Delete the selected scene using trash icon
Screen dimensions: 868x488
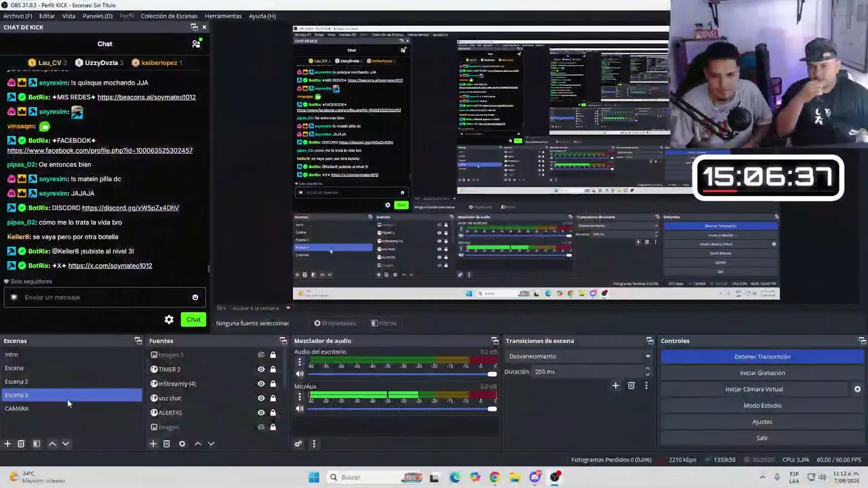(21, 444)
